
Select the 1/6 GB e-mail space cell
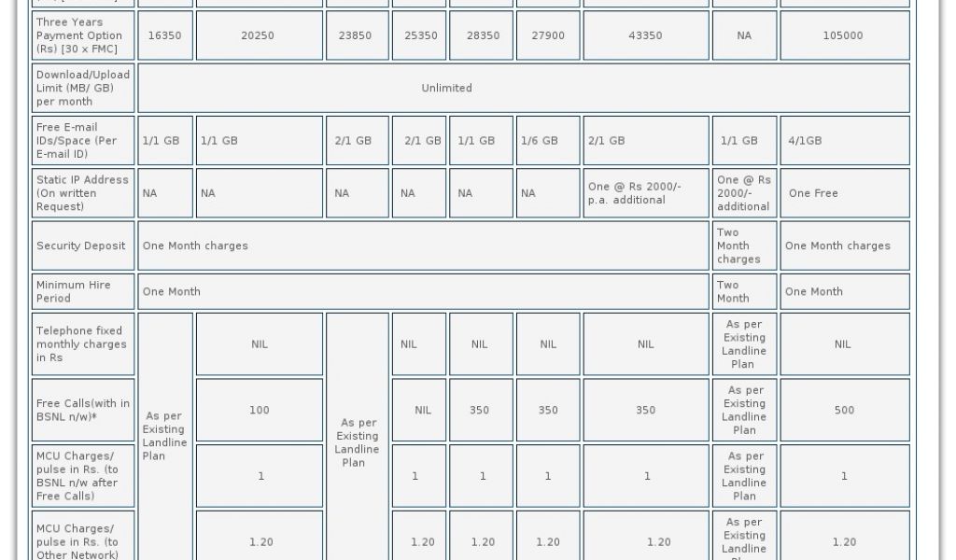coord(548,141)
